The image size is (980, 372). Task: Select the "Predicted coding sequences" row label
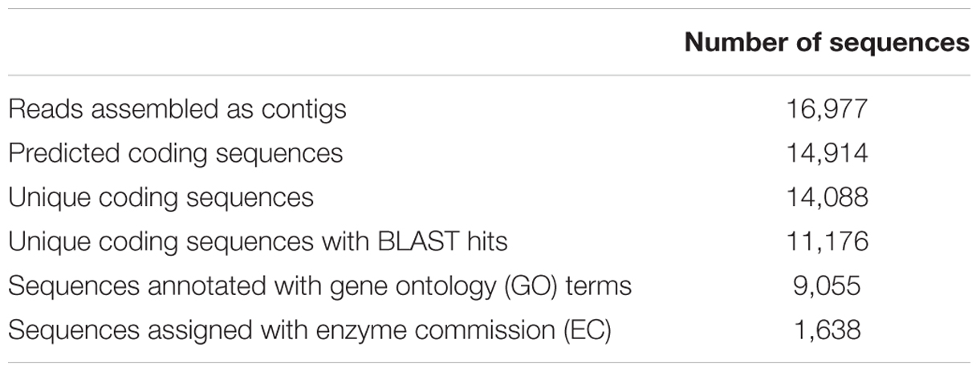click(176, 152)
